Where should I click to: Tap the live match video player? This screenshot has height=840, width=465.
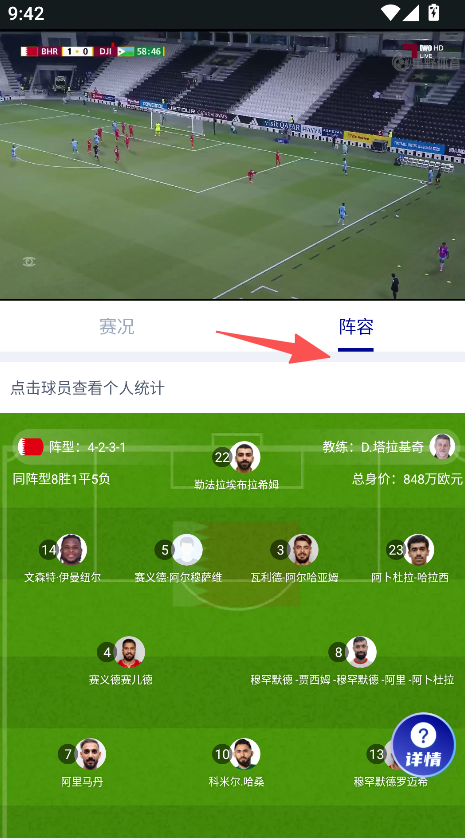coord(232,165)
